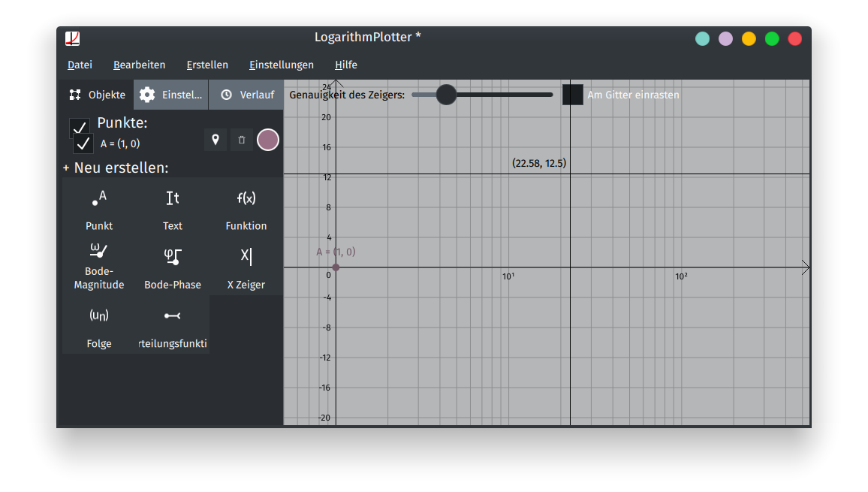Delete point A with trash icon
The image size is (868, 492).
pos(241,140)
